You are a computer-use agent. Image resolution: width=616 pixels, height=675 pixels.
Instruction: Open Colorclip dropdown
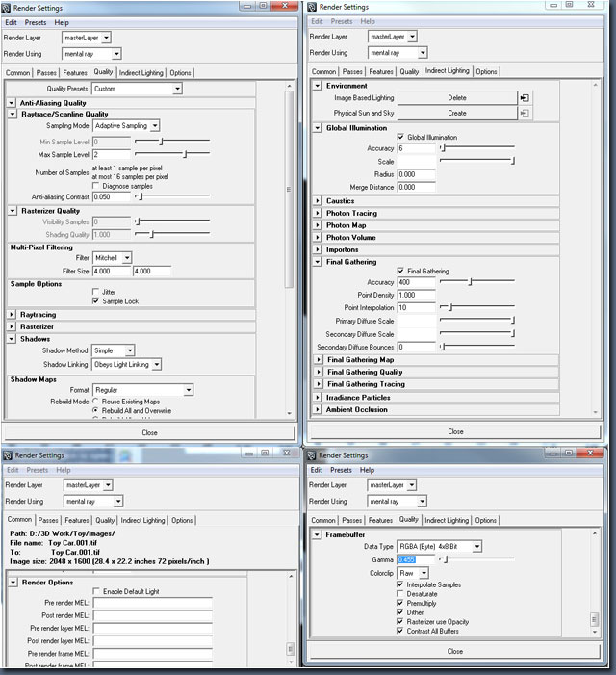click(413, 573)
